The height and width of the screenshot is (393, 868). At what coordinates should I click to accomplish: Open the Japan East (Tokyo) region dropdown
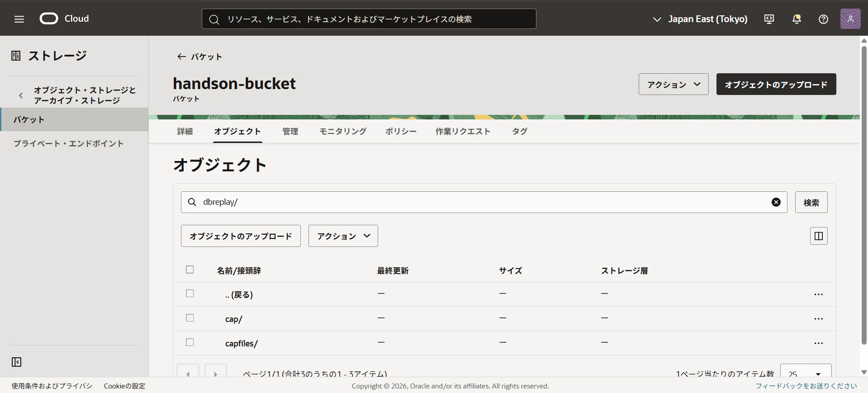(x=700, y=19)
